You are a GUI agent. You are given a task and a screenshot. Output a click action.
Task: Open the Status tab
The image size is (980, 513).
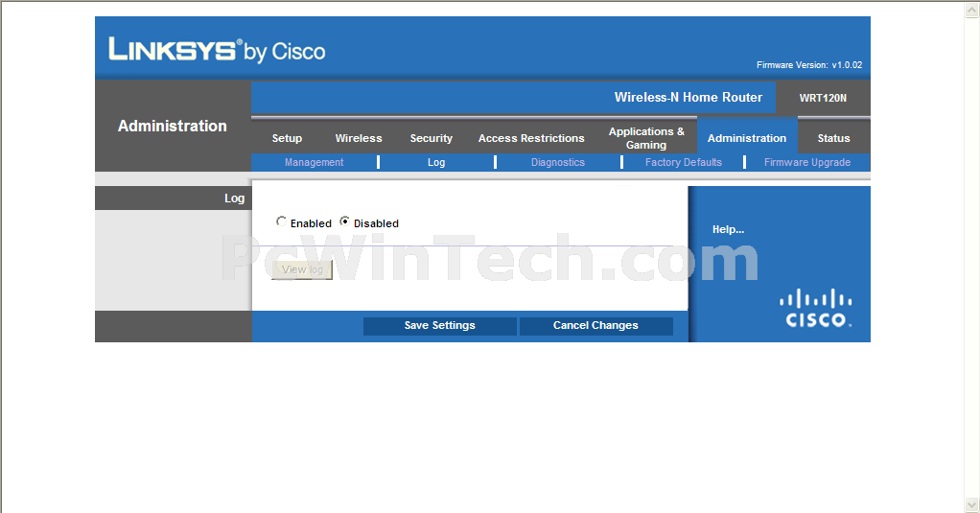(833, 138)
